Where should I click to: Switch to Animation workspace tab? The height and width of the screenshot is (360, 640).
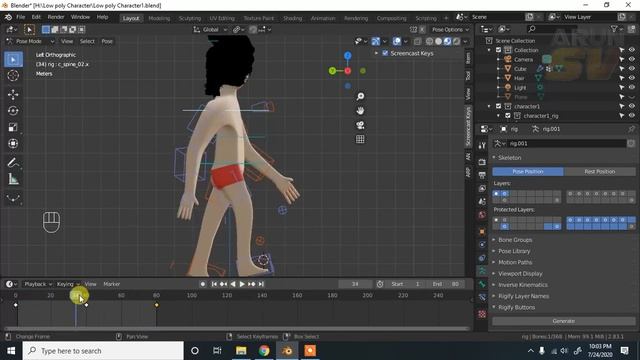point(323,18)
